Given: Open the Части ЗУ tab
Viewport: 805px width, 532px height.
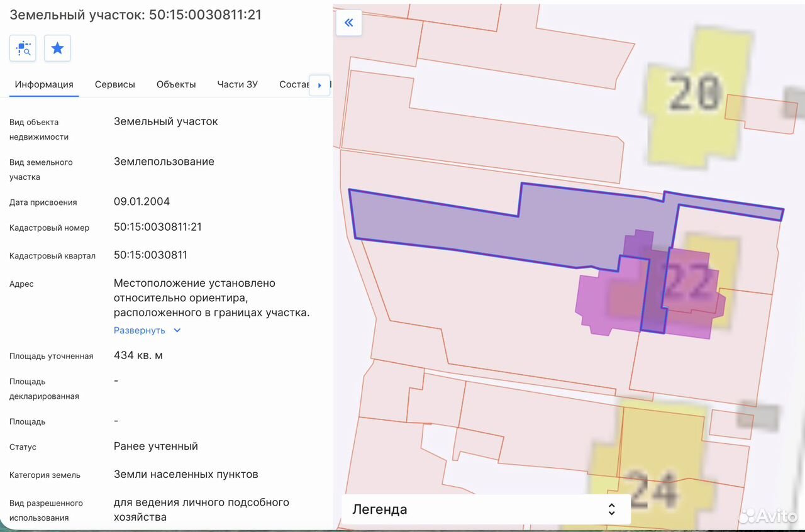Looking at the screenshot, I should [x=238, y=84].
